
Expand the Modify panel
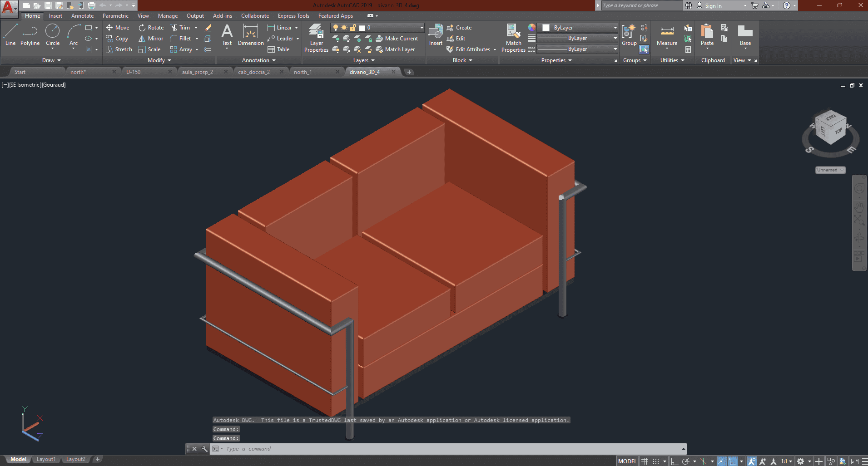pos(159,60)
